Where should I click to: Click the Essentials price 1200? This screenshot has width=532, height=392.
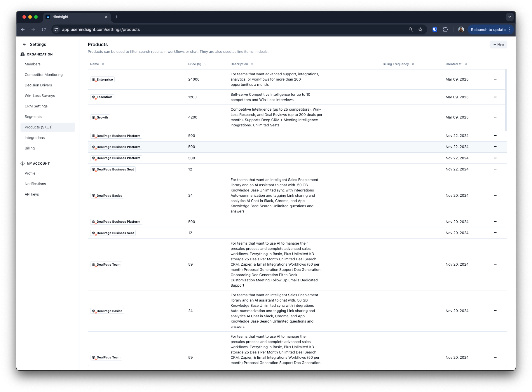(192, 97)
